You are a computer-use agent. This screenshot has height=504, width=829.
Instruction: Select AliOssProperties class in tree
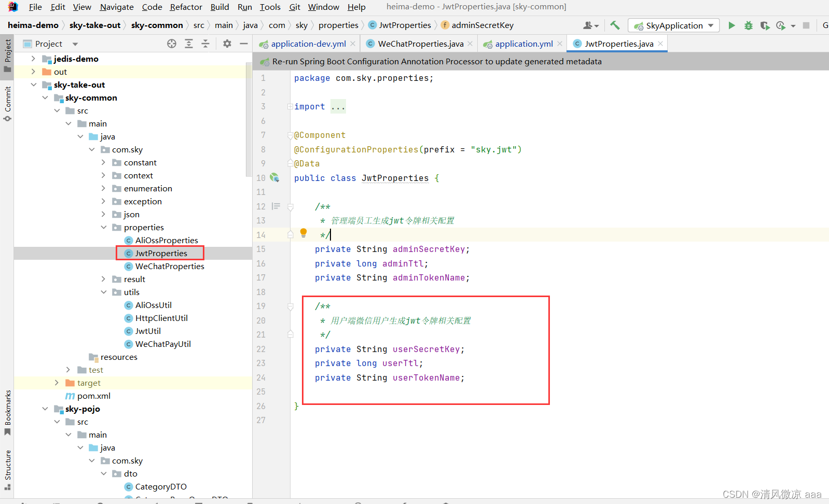[167, 240]
